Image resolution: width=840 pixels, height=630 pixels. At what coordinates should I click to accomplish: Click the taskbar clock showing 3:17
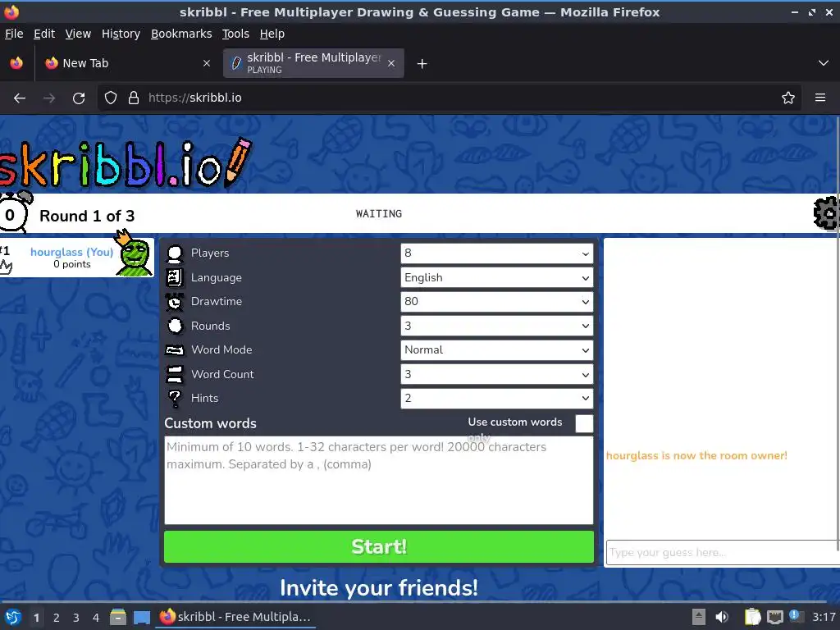(x=824, y=617)
